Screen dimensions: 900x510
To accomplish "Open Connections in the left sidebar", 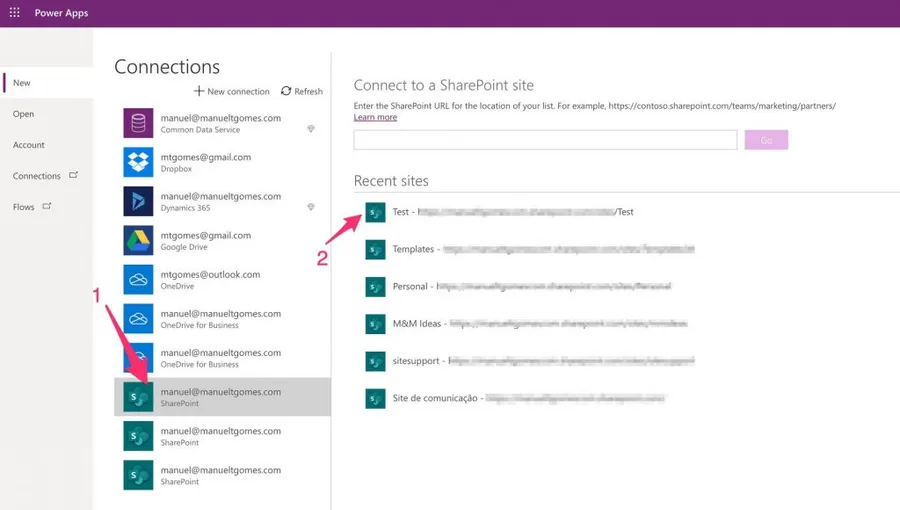I will pos(37,176).
